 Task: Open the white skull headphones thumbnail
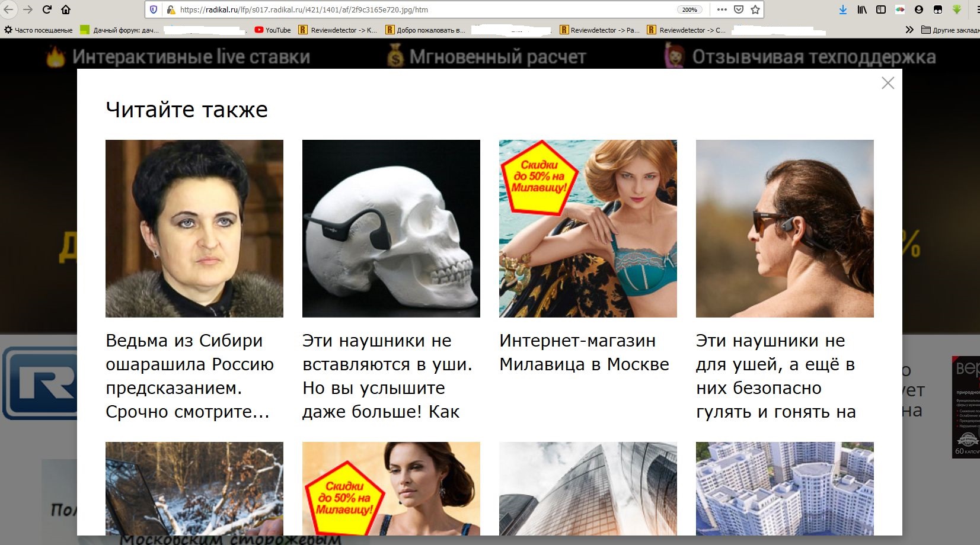(x=391, y=229)
